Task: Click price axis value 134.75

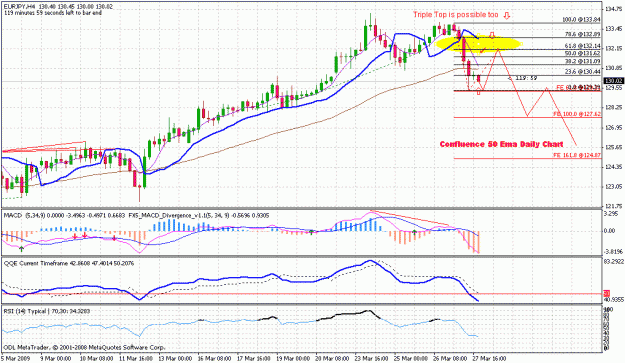Action: 613,9
